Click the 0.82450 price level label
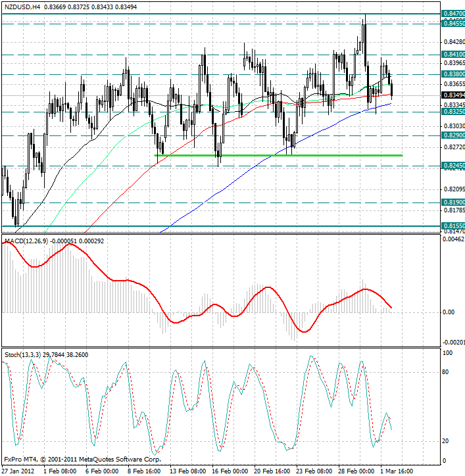This screenshot has width=465, height=476. pos(453,166)
